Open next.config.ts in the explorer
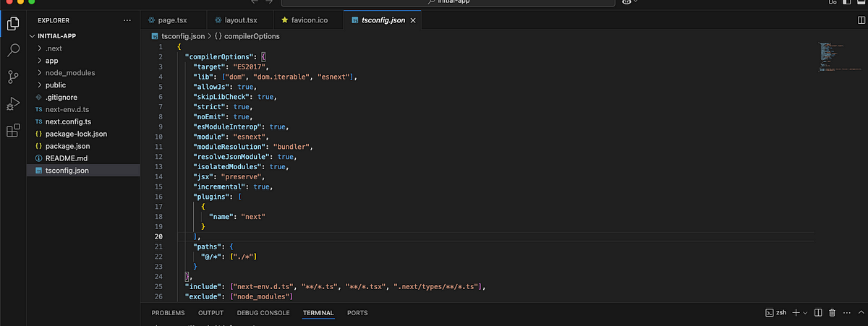This screenshot has width=868, height=326. (83, 121)
